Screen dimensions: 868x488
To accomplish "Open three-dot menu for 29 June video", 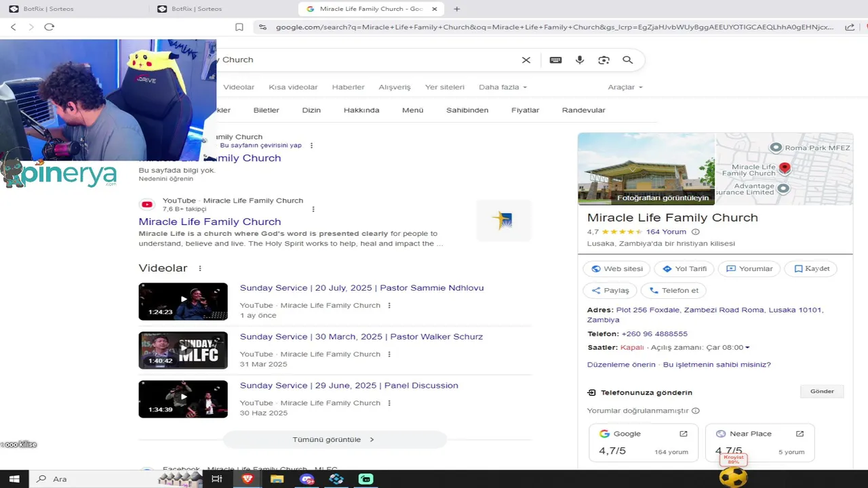I will tap(389, 403).
